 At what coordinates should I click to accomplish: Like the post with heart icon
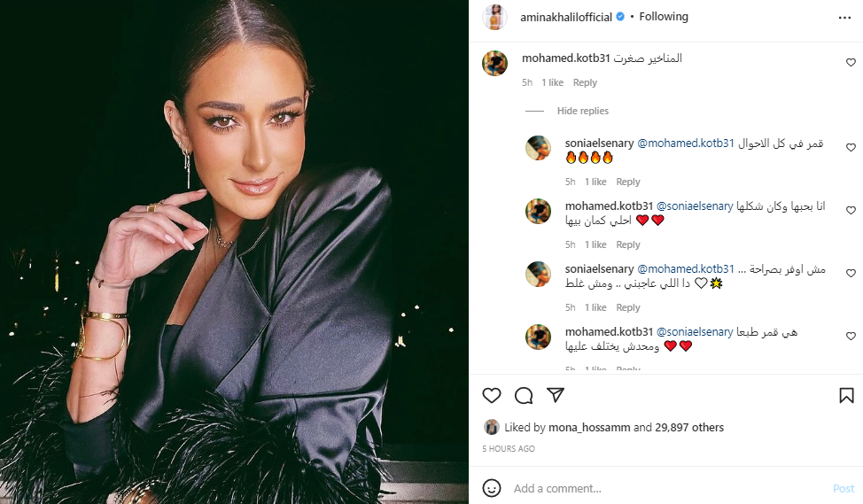pyautogui.click(x=492, y=396)
